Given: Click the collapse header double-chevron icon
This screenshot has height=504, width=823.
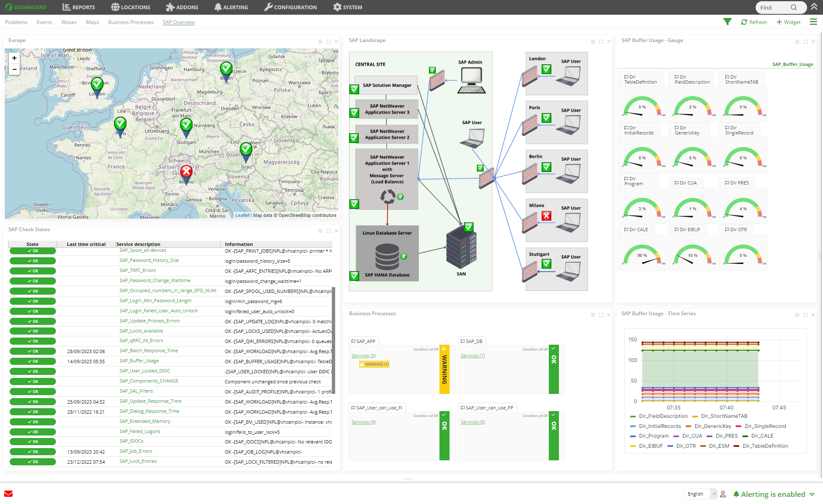Looking at the screenshot, I should pyautogui.click(x=814, y=7).
